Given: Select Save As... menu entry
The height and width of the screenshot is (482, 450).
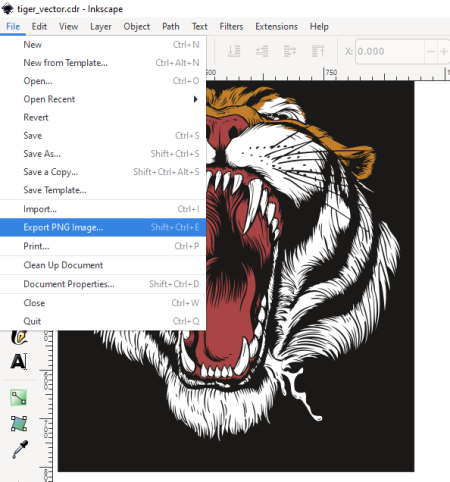Looking at the screenshot, I should pyautogui.click(x=103, y=154).
